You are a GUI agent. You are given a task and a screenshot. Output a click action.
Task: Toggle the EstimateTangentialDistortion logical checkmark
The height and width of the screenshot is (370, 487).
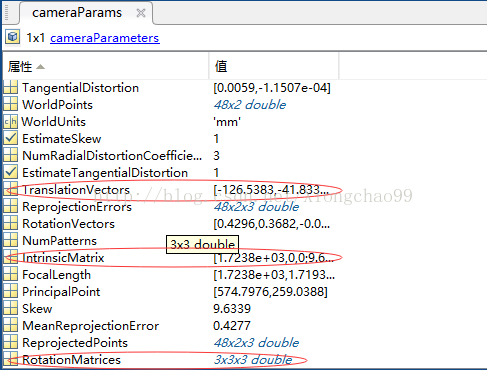(10, 172)
